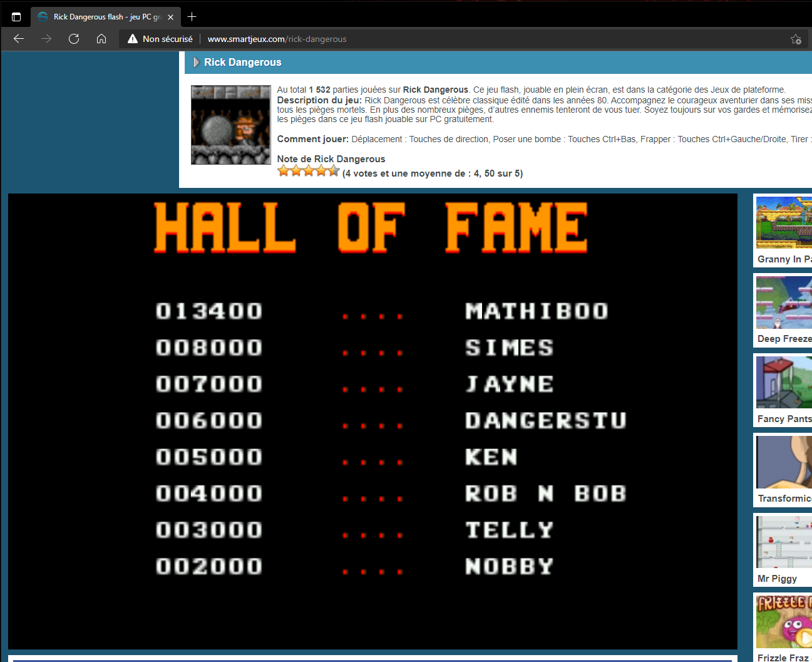This screenshot has width=812, height=662.
Task: Open the tab actions menu icon
Action: coord(16,17)
